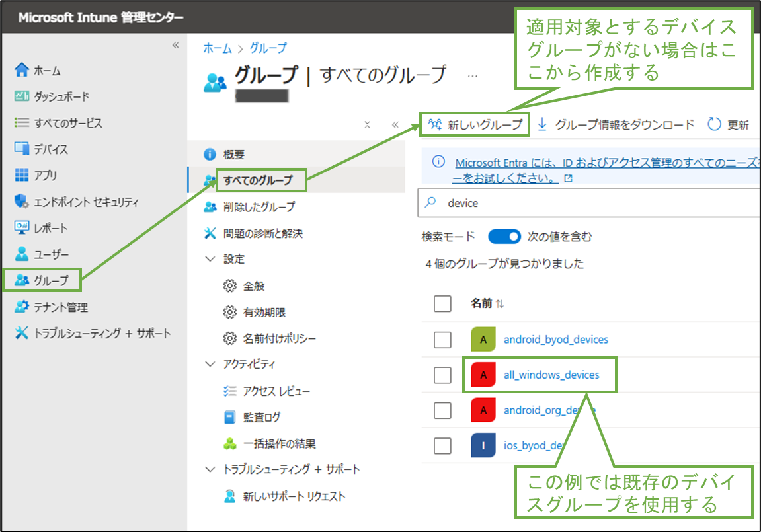Open 全般 settings
This screenshot has width=761, height=532.
[244, 285]
